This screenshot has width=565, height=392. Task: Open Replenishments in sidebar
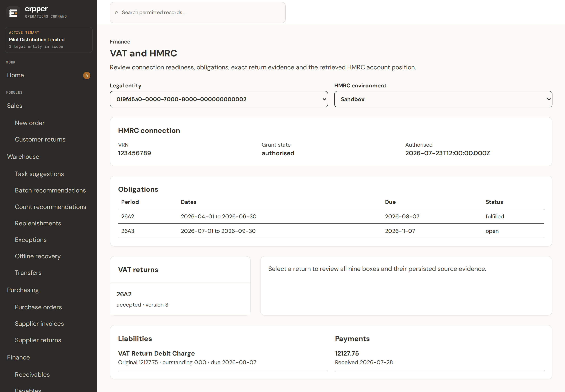[x=38, y=223]
